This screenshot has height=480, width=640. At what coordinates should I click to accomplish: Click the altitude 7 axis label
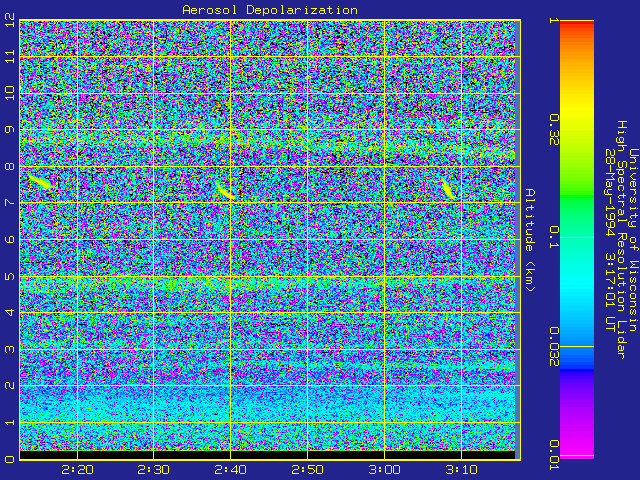(10, 202)
